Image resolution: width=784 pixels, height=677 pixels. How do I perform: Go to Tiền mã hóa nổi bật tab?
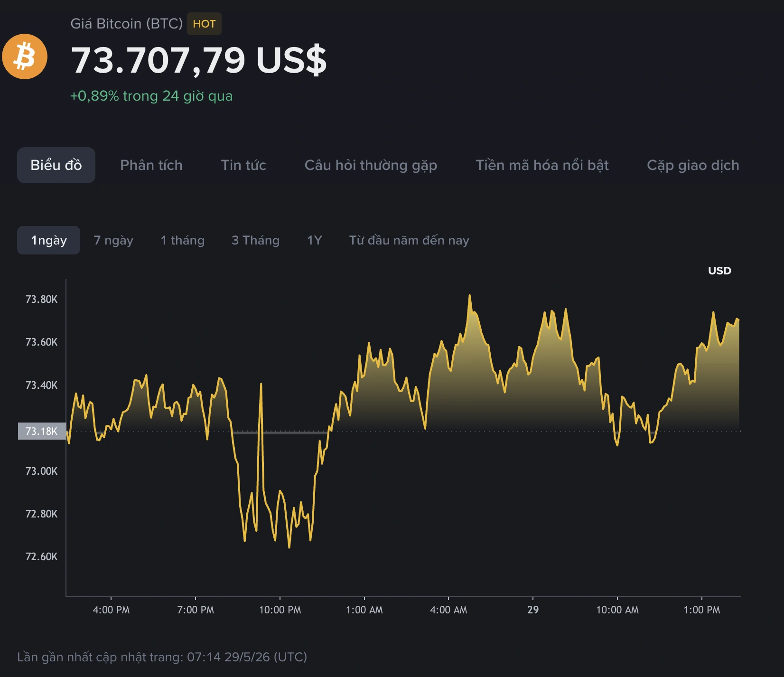point(542,165)
